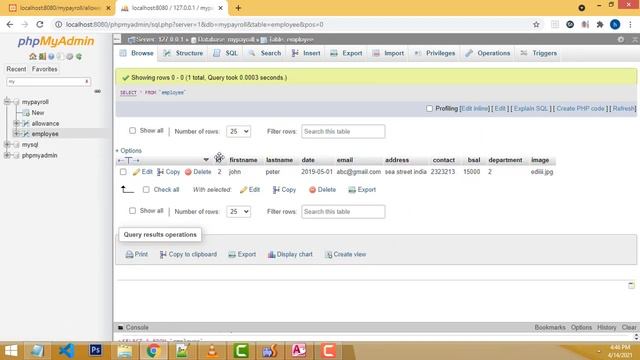
Task: Click red Delete icon in john row
Action: pos(188,172)
